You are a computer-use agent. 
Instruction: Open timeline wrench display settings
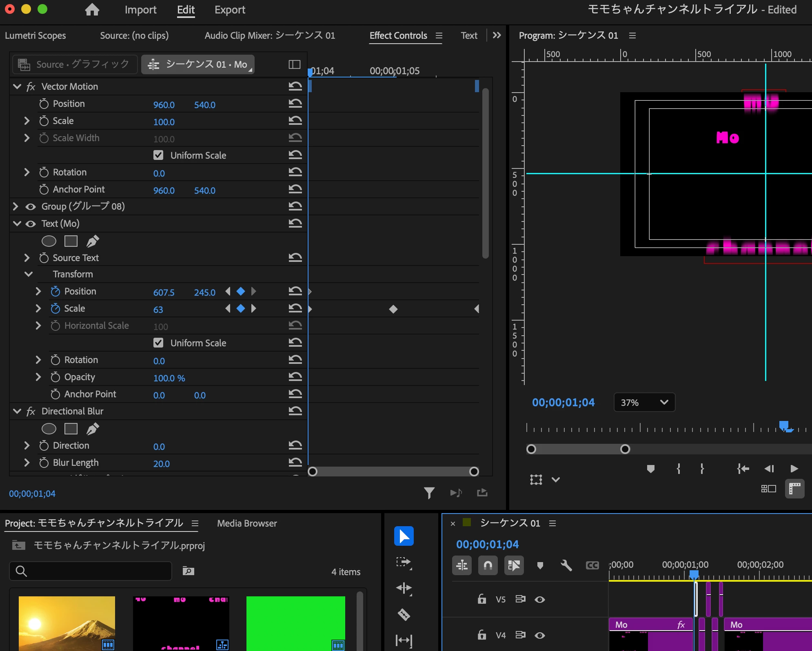(566, 565)
